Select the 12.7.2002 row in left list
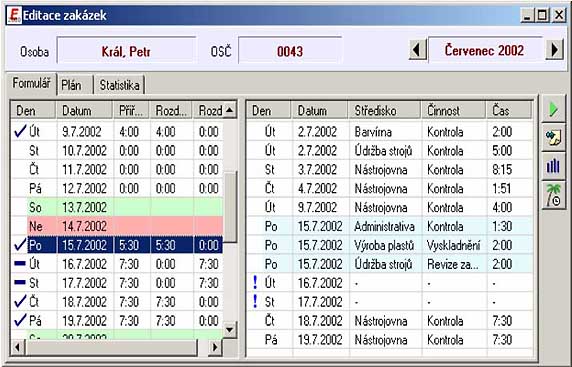Viewport: 572px width, 367px height. tap(117, 188)
